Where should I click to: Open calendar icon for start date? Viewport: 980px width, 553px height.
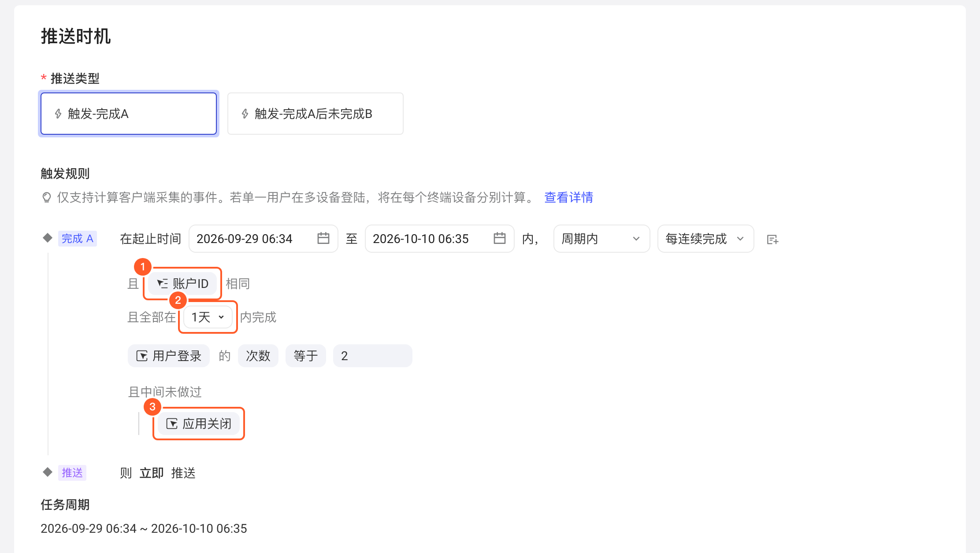(323, 238)
